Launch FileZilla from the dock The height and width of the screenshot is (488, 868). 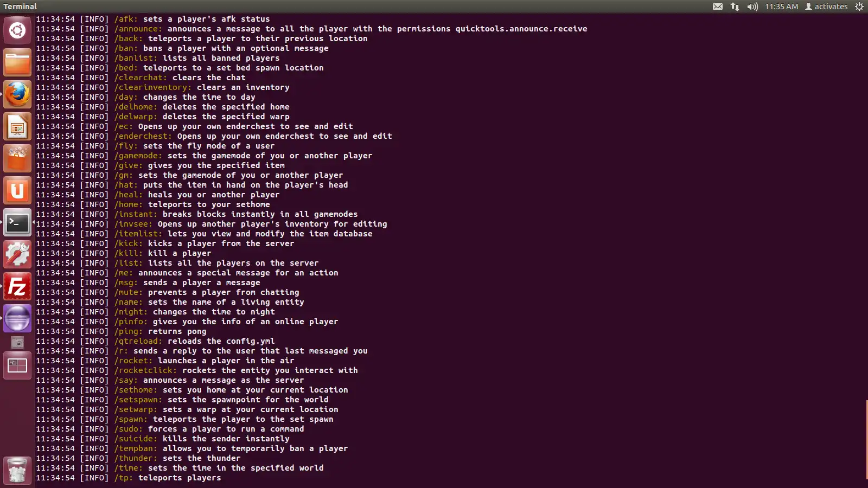point(17,287)
